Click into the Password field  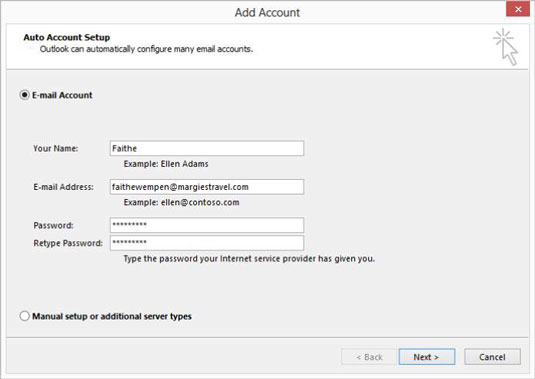pos(207,225)
